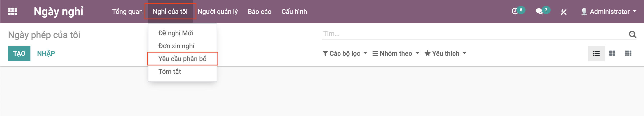Image resolution: width=644 pixels, height=116 pixels.
Task: Switch to the grid view icon
Action: click(628, 53)
